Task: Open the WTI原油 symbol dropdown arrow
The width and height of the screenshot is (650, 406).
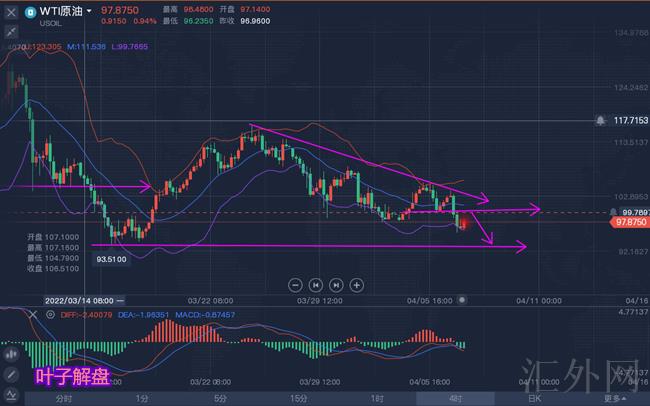Action: click(x=89, y=11)
